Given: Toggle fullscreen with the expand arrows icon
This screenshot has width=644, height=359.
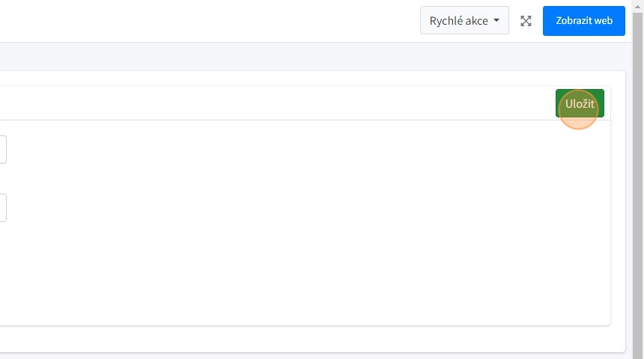Looking at the screenshot, I should [526, 21].
